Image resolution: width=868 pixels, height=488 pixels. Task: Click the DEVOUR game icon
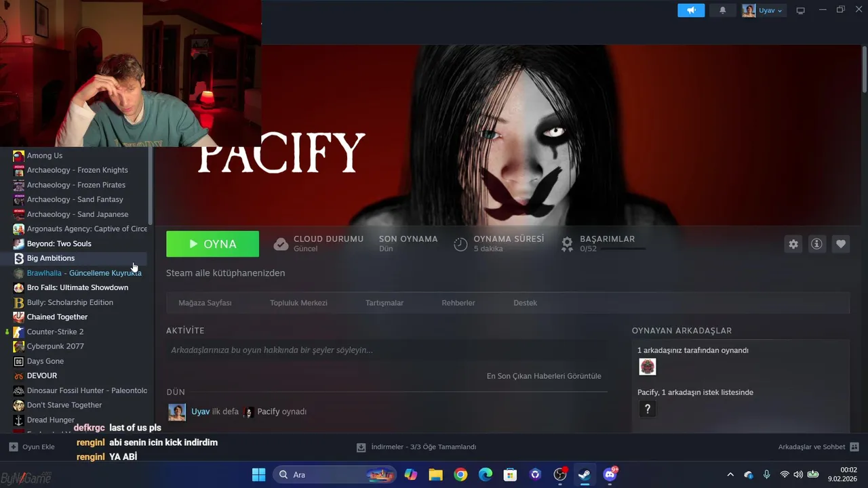pos(19,375)
